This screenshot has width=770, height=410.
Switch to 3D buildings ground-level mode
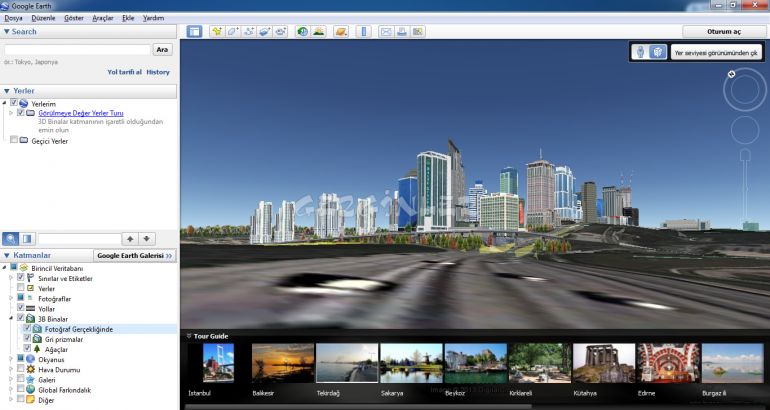658,52
